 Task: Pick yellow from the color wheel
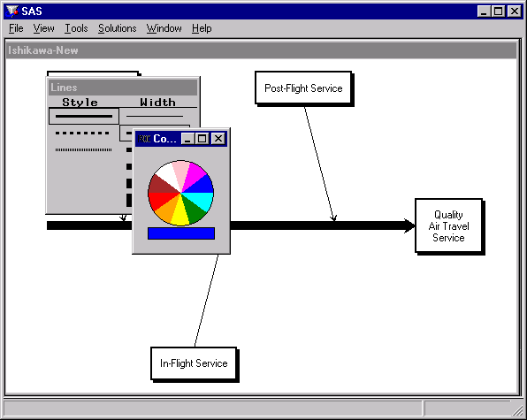[x=180, y=214]
